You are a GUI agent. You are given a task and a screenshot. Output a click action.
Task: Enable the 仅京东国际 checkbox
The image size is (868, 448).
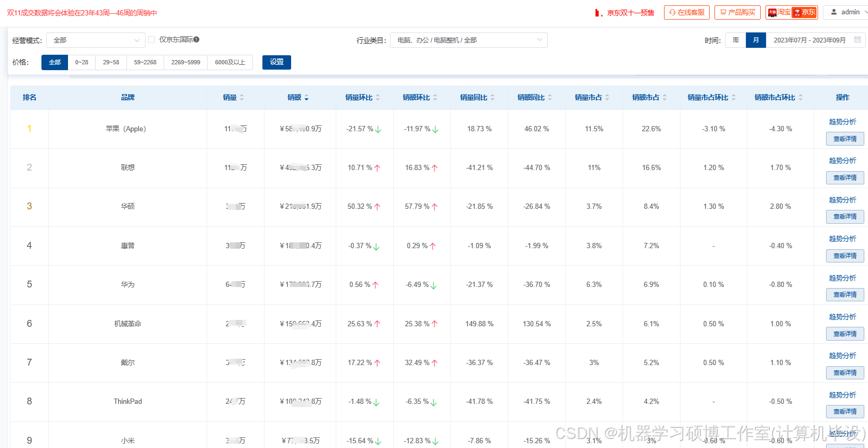pyautogui.click(x=151, y=39)
